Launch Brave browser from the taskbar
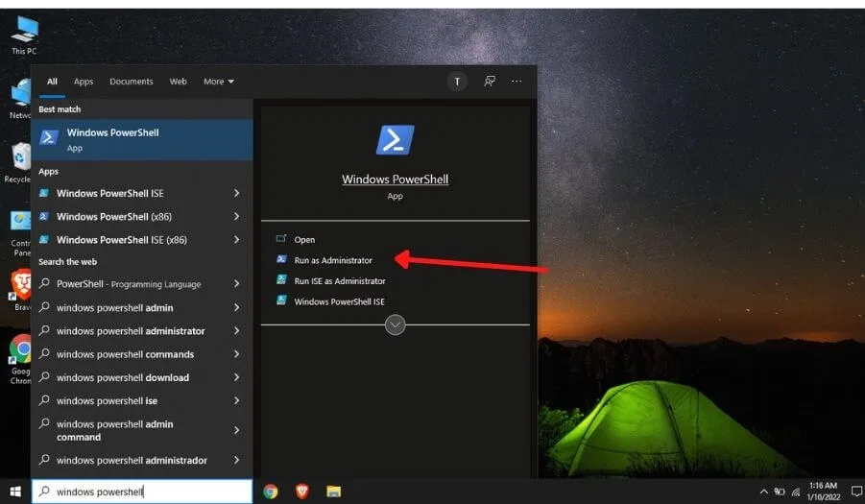Image resolution: width=865 pixels, height=504 pixels. (x=301, y=492)
